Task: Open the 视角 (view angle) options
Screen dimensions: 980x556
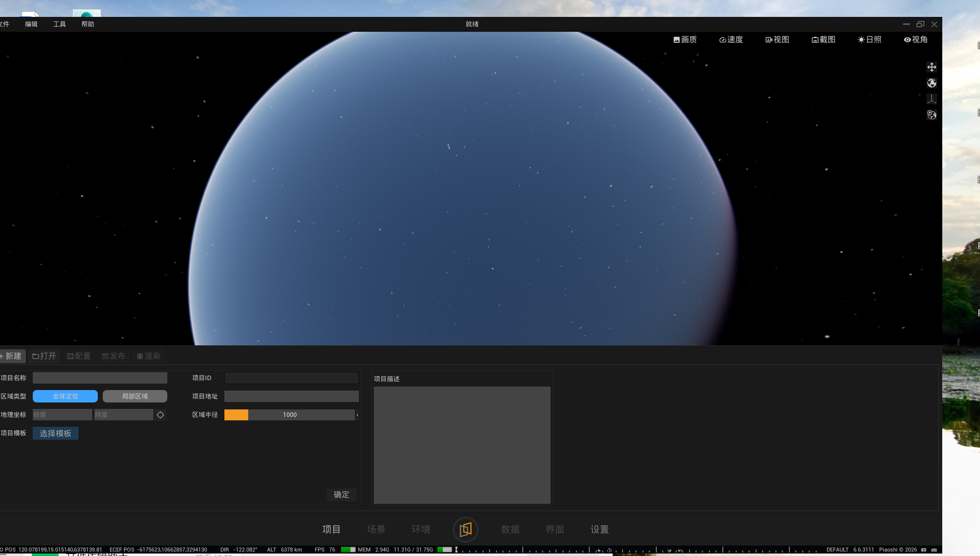Action: click(x=916, y=40)
